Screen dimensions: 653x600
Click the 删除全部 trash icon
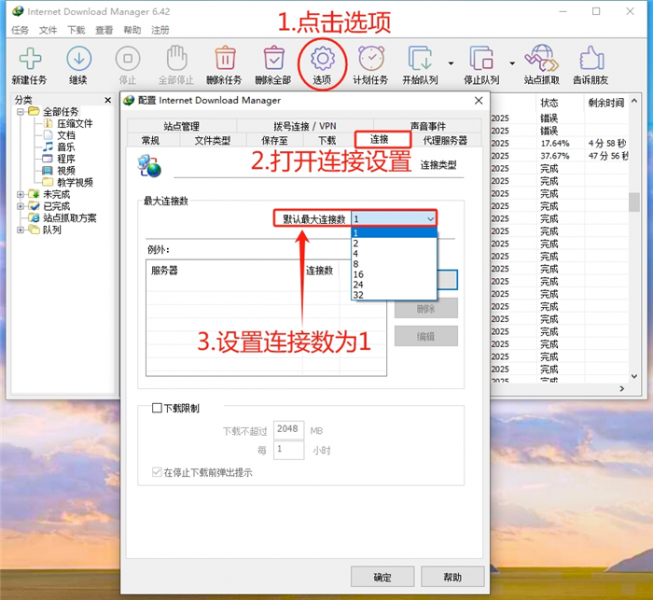274,58
